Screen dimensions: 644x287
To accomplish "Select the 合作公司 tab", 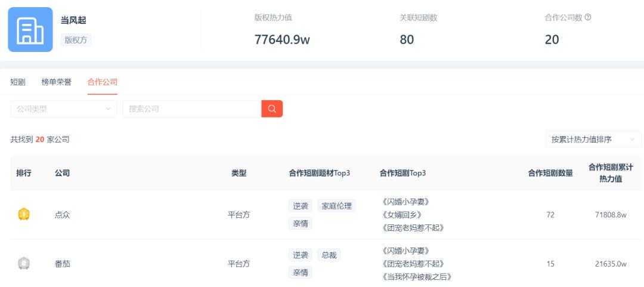I will tap(102, 82).
